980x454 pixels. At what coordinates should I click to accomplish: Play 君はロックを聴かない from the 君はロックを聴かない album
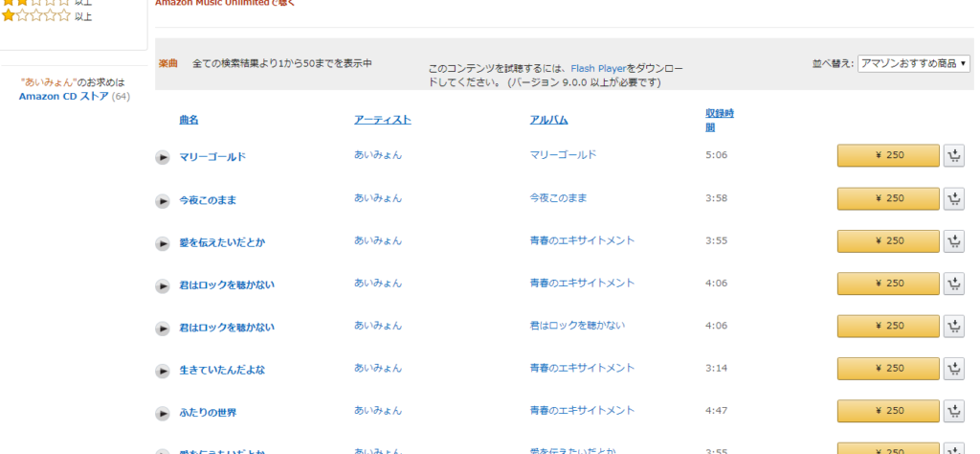163,329
